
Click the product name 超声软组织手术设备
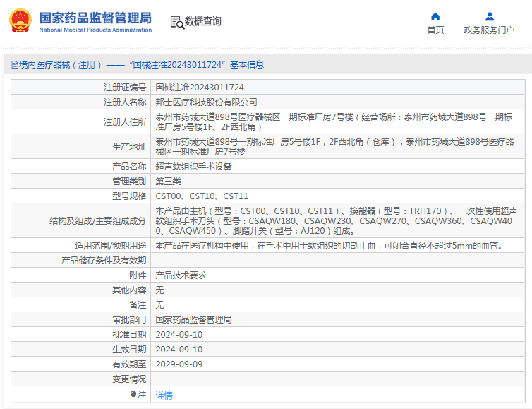(193, 167)
